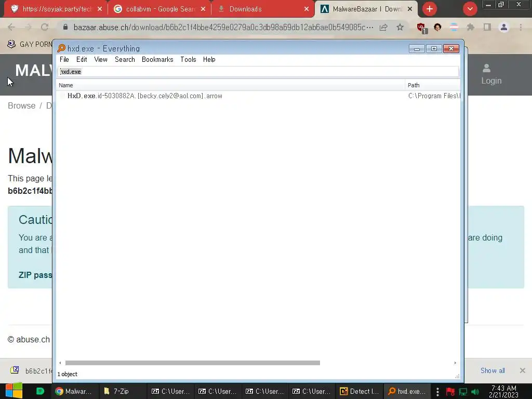The height and width of the screenshot is (399, 532).
Task: Click the avatar face extension icon
Action: point(437,27)
